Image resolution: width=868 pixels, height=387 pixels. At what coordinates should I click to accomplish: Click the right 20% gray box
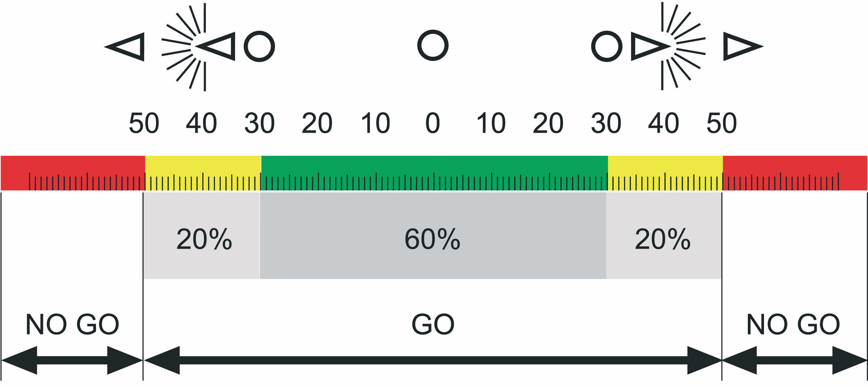pyautogui.click(x=664, y=236)
